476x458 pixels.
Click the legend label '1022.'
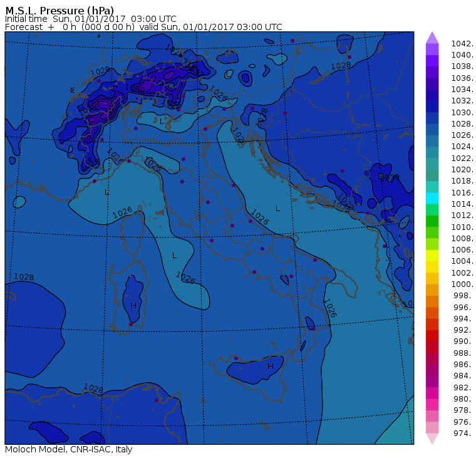462,159
